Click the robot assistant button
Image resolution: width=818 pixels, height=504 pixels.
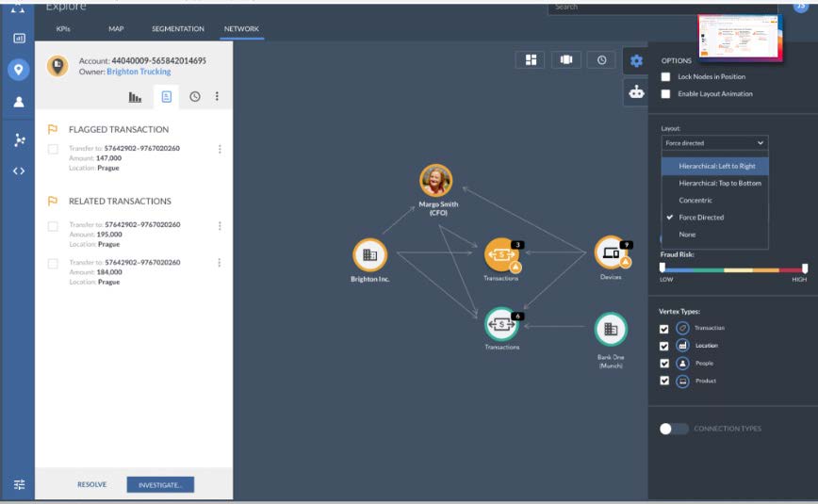636,92
